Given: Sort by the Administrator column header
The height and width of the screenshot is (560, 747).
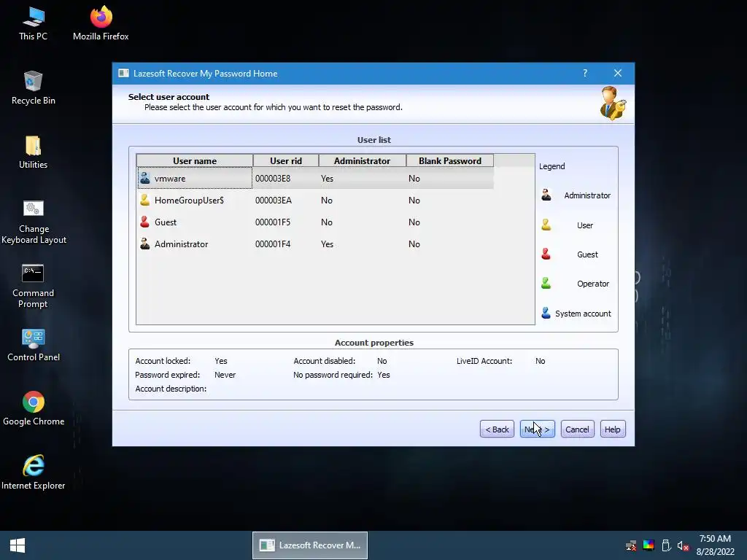Looking at the screenshot, I should (x=362, y=160).
